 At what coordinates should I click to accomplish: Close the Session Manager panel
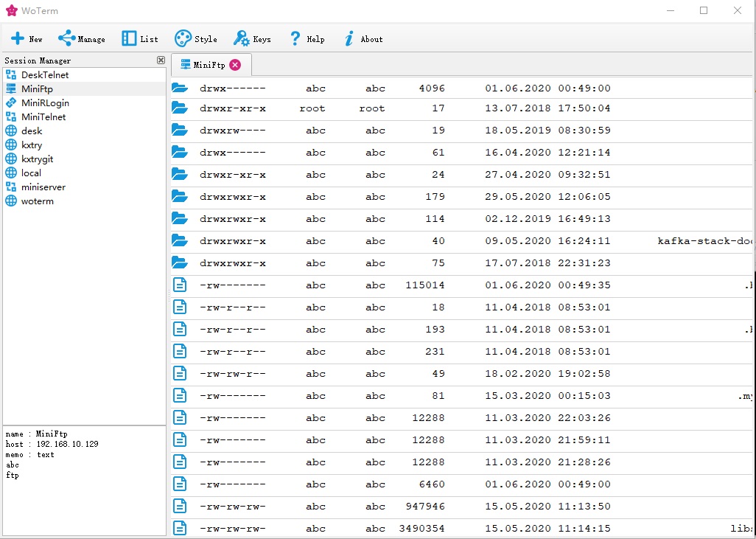coord(161,60)
